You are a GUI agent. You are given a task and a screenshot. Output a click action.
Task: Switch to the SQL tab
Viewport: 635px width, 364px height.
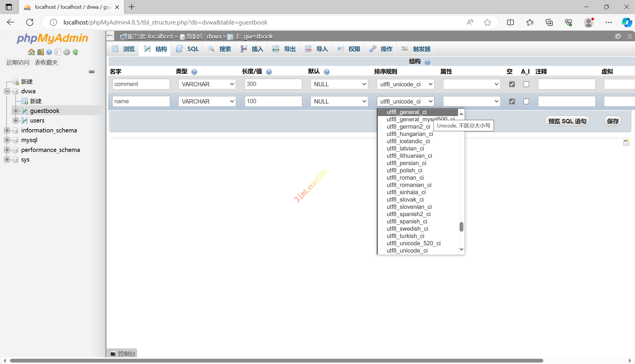(188, 49)
